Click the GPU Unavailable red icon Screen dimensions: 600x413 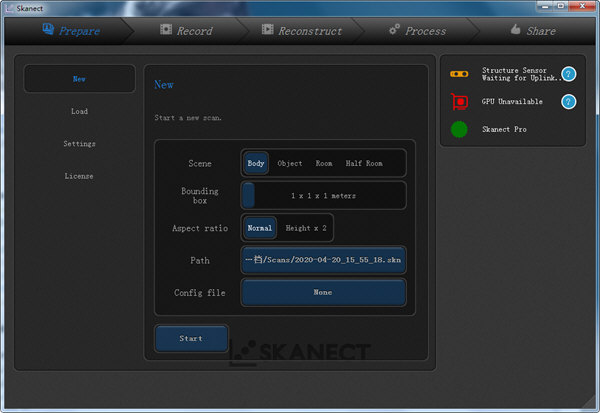pyautogui.click(x=459, y=101)
